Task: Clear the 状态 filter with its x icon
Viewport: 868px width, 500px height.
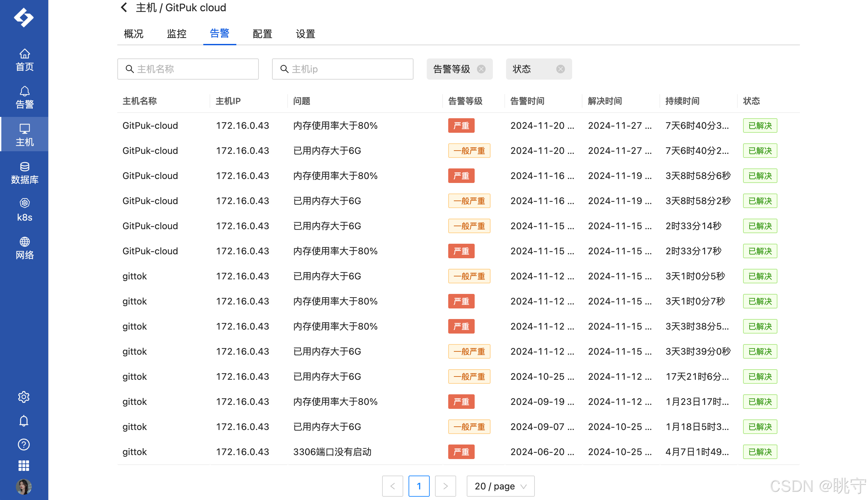Action: pos(561,69)
